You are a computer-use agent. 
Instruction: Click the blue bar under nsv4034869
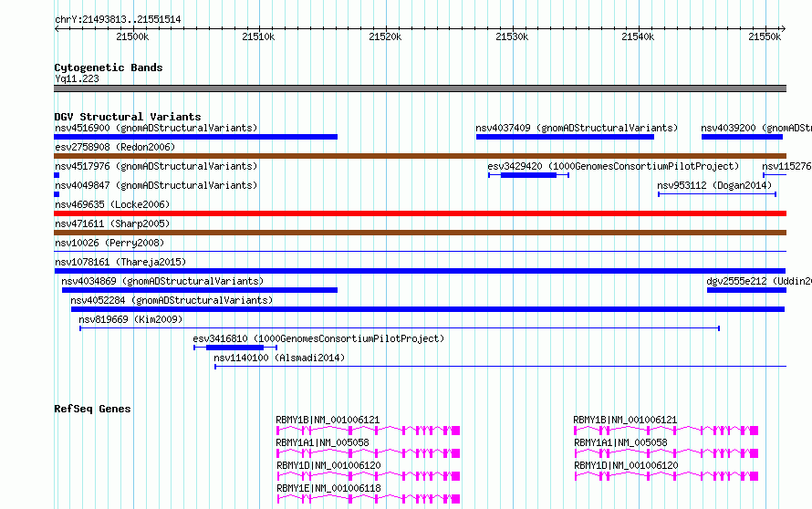[200, 290]
